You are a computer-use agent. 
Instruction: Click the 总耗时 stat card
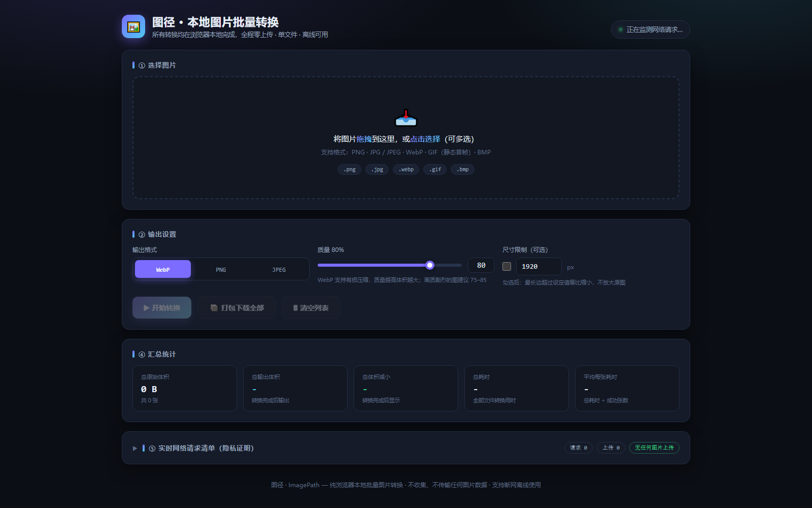coord(517,388)
